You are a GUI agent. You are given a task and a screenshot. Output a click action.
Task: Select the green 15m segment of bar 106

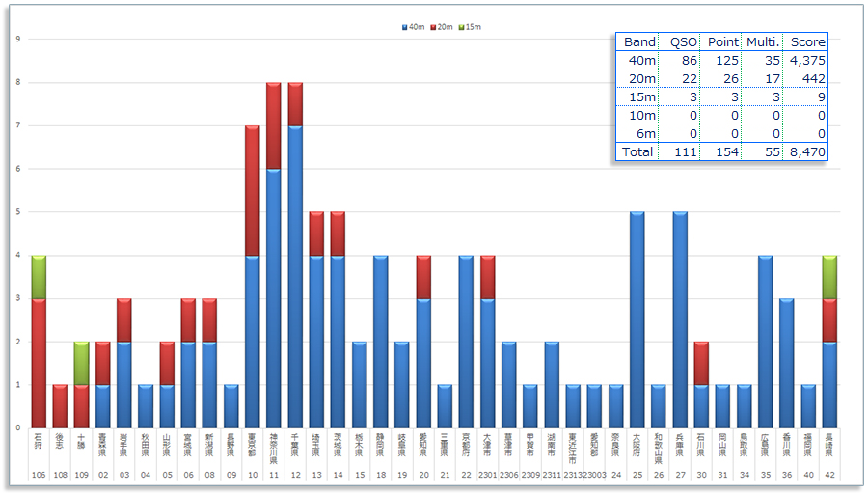(x=39, y=277)
